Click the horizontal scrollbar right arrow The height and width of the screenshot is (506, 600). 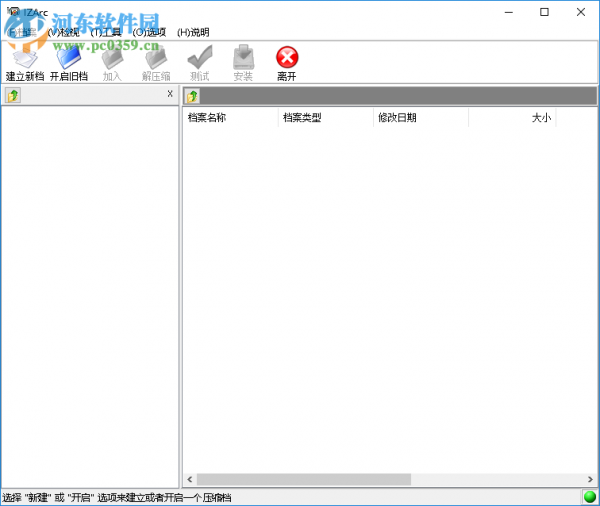coord(590,479)
